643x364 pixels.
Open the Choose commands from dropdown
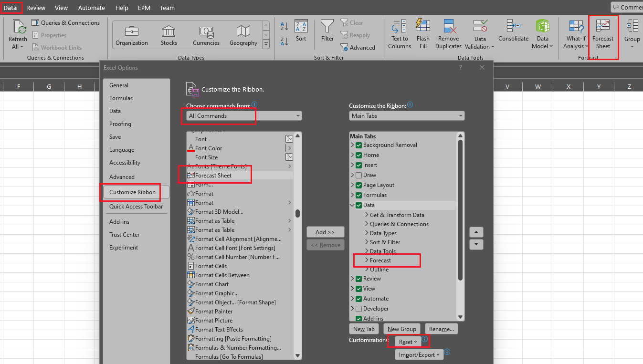pos(244,116)
